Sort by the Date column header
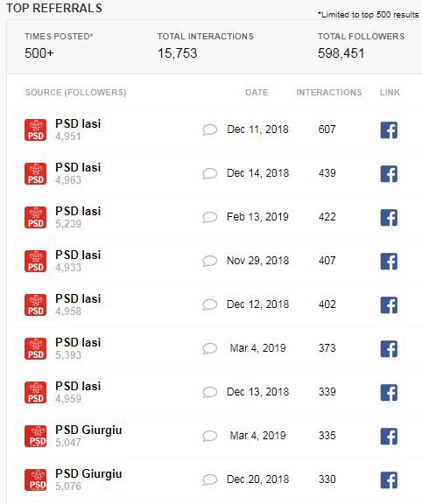Screen dimensions: 422x504 pyautogui.click(x=257, y=93)
